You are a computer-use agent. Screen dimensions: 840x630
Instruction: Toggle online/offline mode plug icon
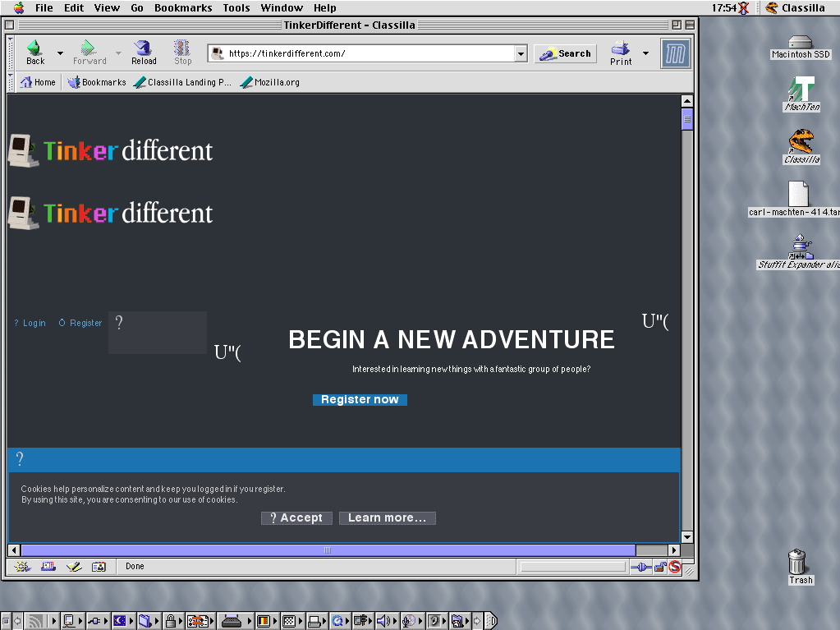click(640, 567)
